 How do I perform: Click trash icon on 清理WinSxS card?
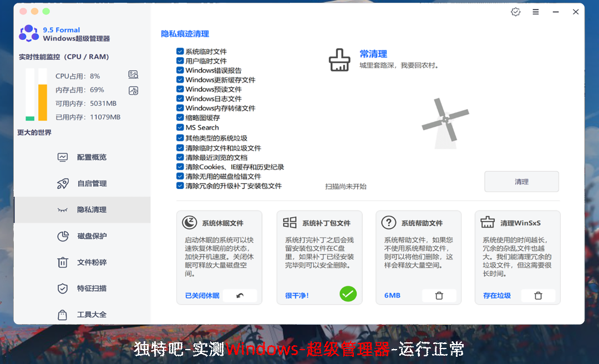point(537,296)
